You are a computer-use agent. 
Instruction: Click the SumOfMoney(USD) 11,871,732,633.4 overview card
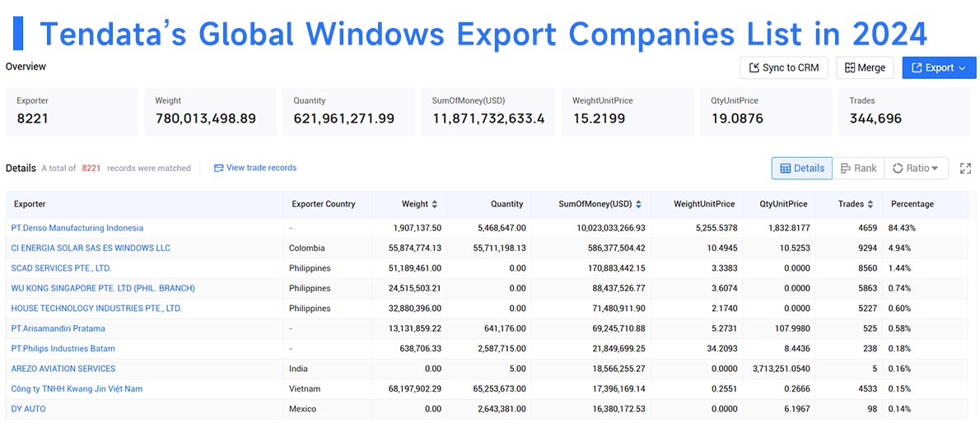(488, 112)
